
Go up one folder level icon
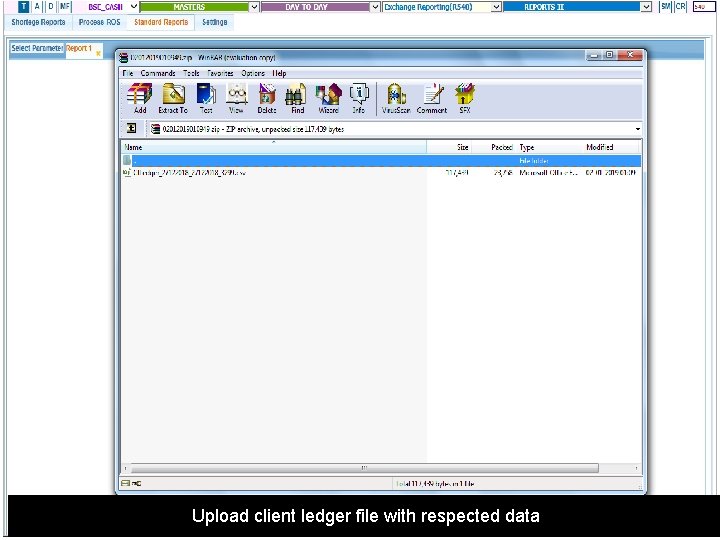point(131,129)
